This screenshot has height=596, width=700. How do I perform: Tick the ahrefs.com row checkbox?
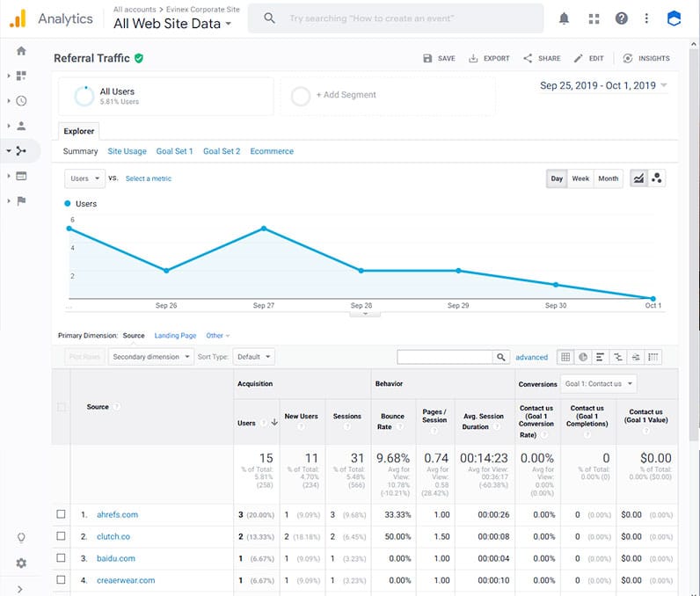pyautogui.click(x=62, y=514)
